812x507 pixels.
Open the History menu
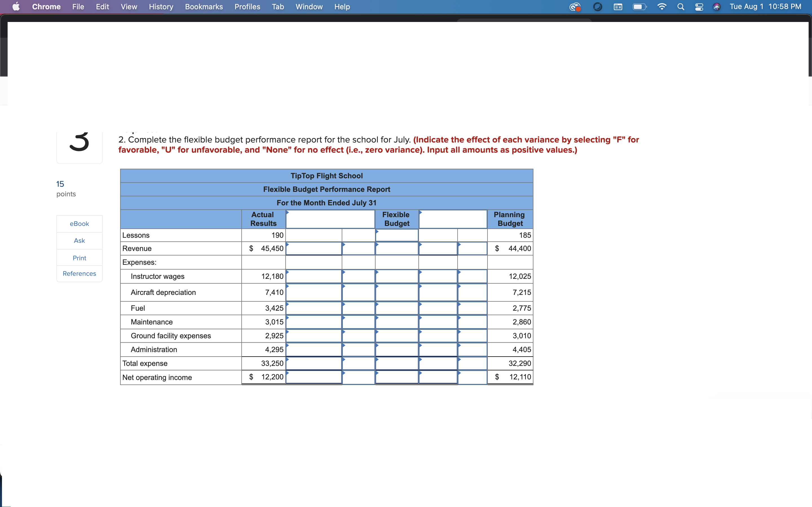[x=161, y=7]
